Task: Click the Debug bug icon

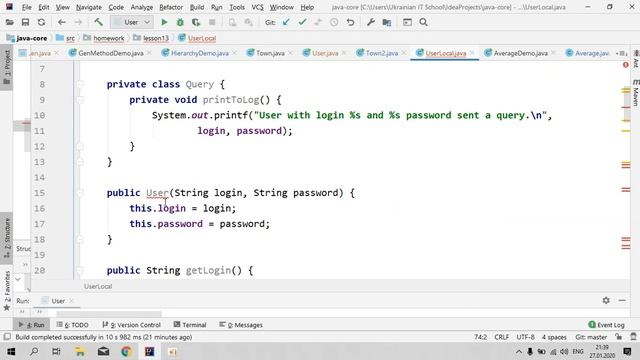Action: [180, 22]
